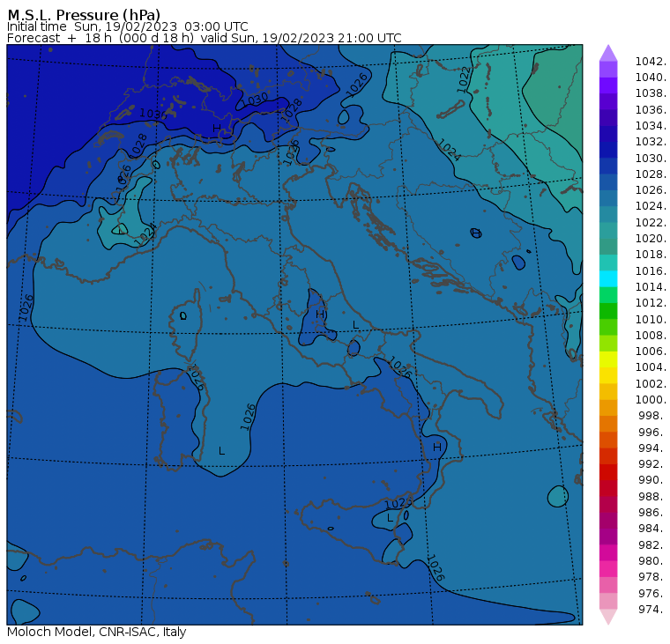Click the 980 legend value
Image resolution: width=670 pixels, height=644 pixels.
[652, 560]
